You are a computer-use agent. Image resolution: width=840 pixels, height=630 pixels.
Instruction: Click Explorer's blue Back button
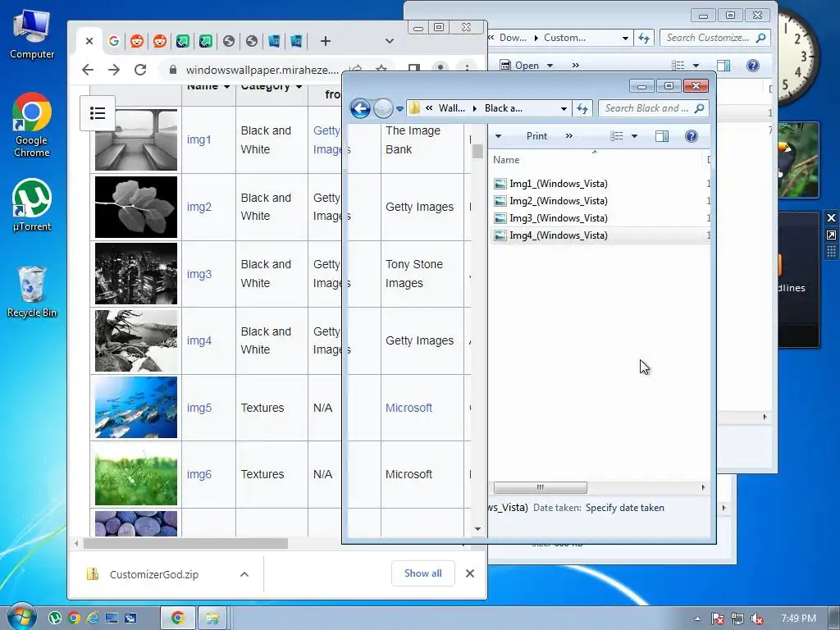click(x=361, y=108)
